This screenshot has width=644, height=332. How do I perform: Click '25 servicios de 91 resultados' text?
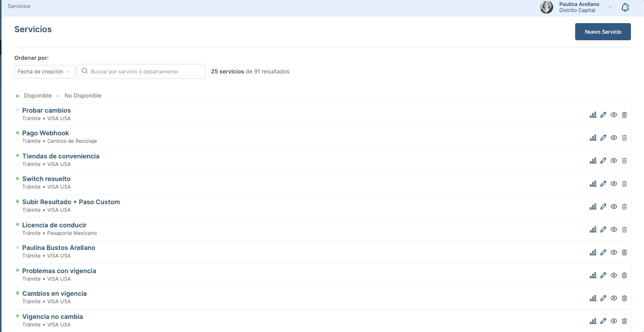pos(250,71)
